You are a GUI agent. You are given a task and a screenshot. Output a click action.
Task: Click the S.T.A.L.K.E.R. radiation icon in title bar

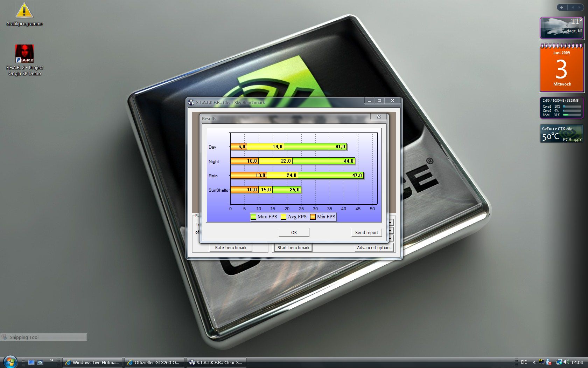[191, 102]
